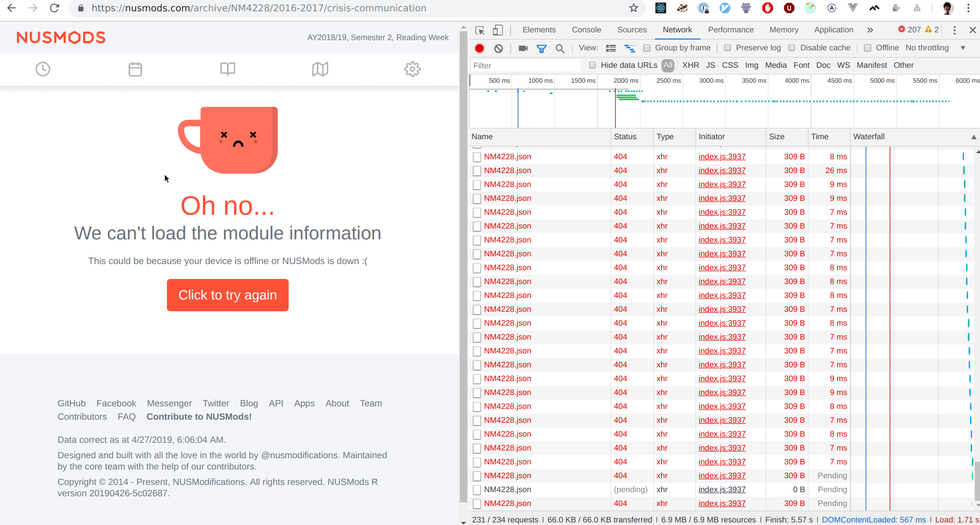Open the NUSMods settings gear icon
Screen dimensions: 980x525
coord(412,69)
